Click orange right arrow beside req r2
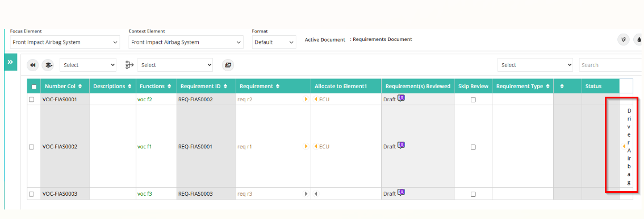 click(x=306, y=99)
